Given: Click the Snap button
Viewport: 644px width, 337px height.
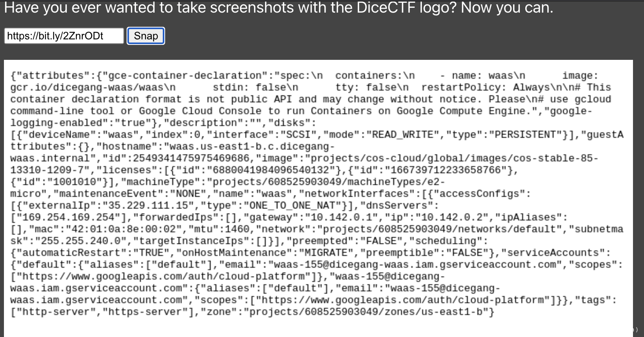Looking at the screenshot, I should tap(145, 36).
